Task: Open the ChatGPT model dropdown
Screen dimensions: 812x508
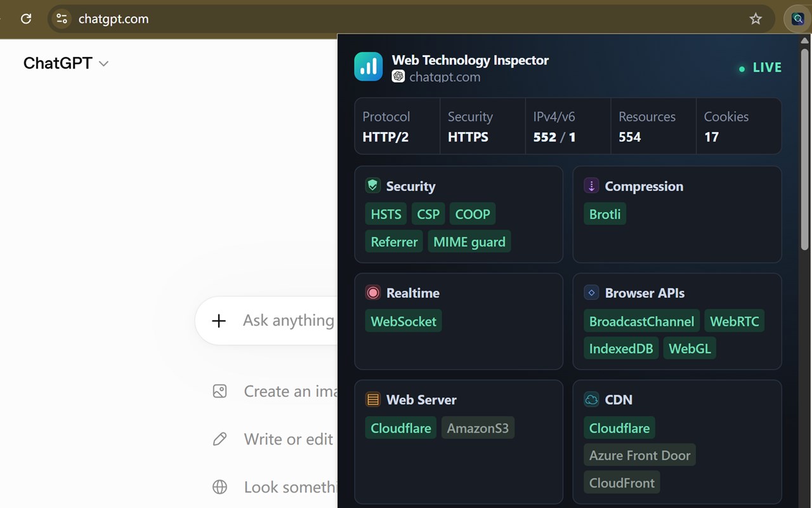Action: [66, 63]
